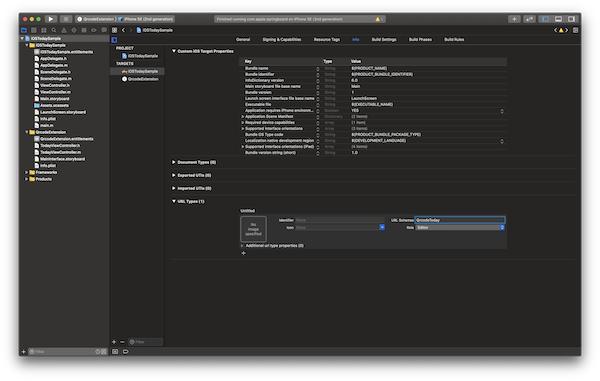Image resolution: width=600 pixels, height=381 pixels.
Task: Collapse the URL Types section
Action: click(x=174, y=201)
